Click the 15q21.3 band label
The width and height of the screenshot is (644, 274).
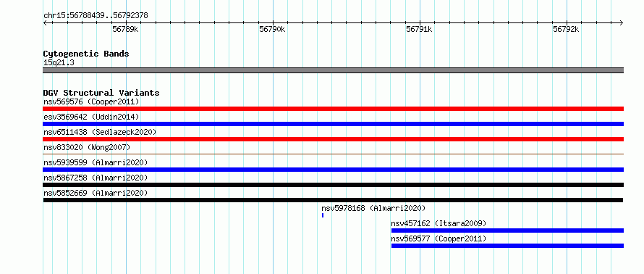coord(59,63)
